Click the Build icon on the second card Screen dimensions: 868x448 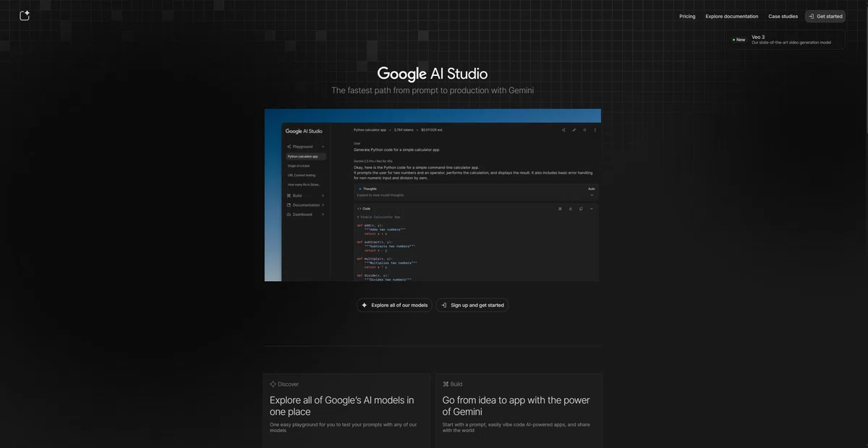pos(446,384)
